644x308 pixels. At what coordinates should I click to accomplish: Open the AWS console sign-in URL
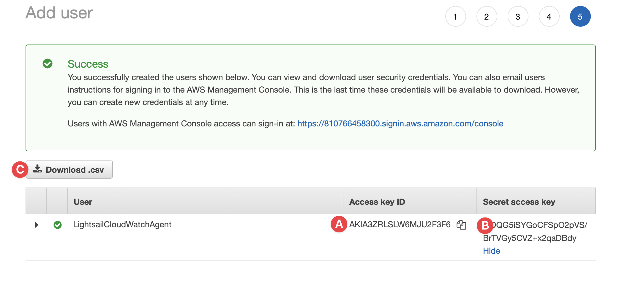tap(400, 123)
